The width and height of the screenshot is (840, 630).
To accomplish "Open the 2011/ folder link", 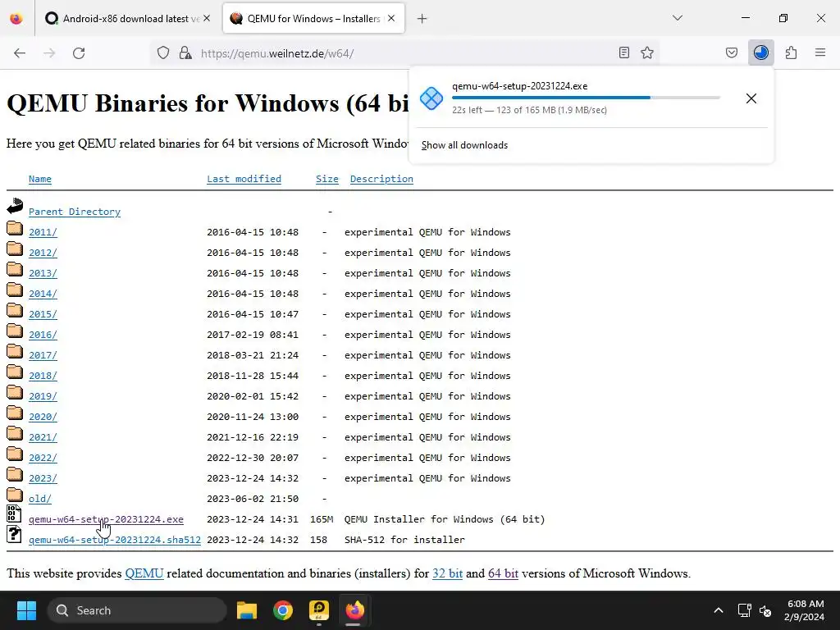I will click(x=43, y=232).
